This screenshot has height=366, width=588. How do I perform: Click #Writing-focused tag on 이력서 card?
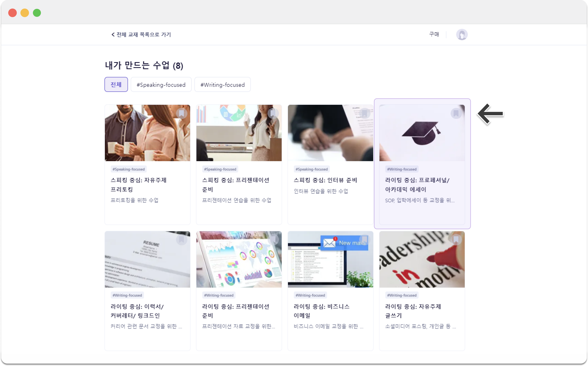coord(127,295)
